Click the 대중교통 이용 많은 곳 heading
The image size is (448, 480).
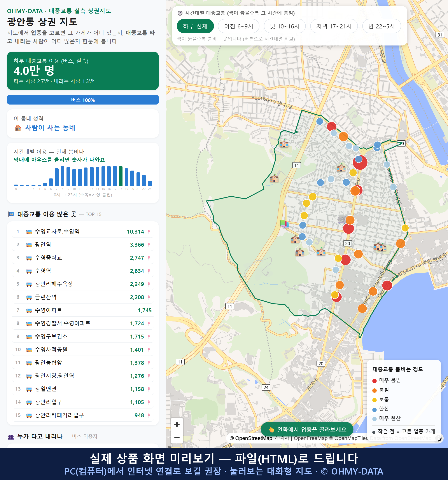47,214
